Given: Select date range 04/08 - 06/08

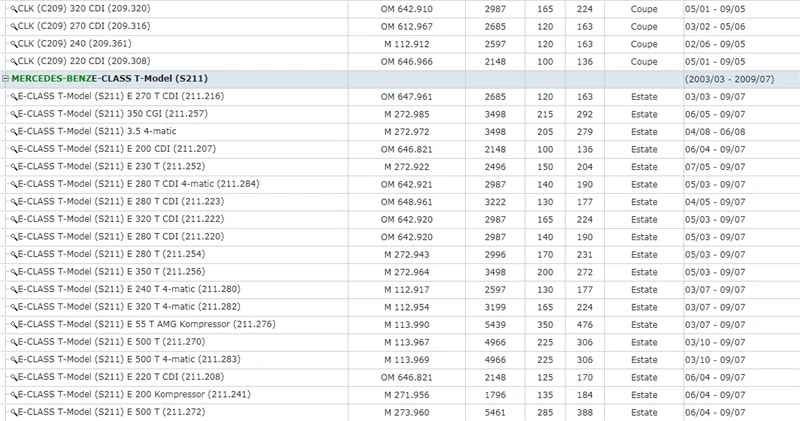Looking at the screenshot, I should tap(715, 132).
